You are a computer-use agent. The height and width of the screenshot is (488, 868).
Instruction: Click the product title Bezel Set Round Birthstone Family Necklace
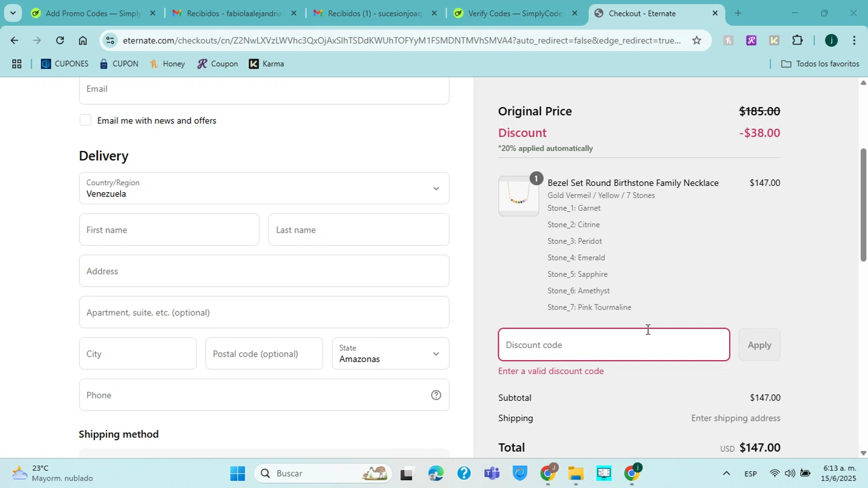633,183
